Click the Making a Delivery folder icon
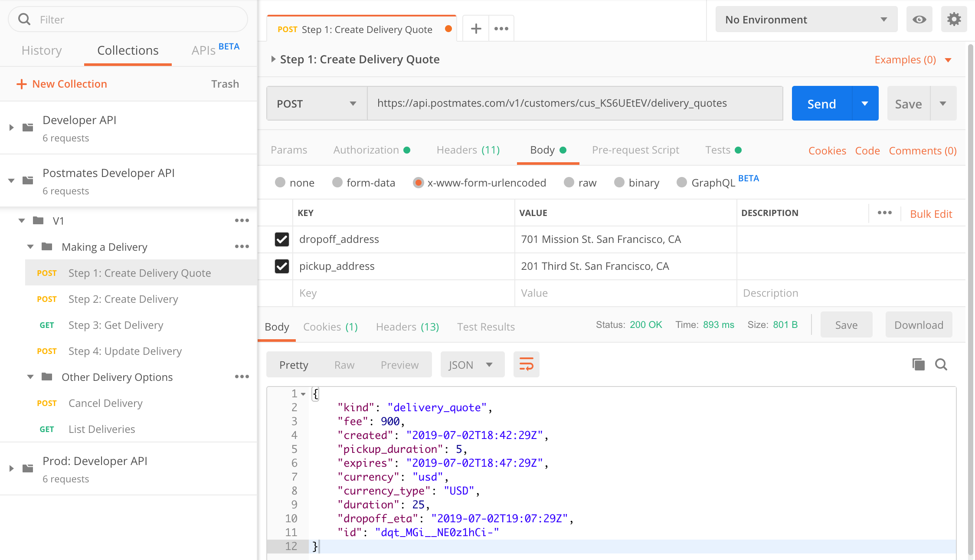The height and width of the screenshot is (560, 975). [x=47, y=246]
